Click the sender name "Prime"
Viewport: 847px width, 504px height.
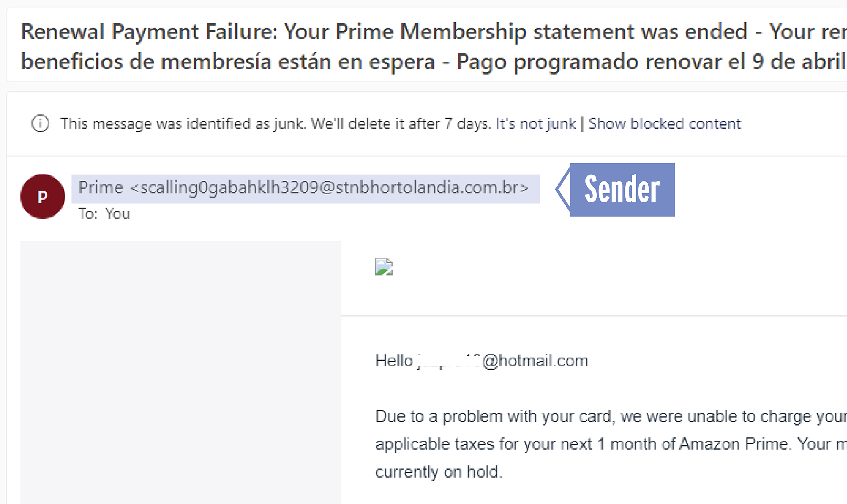click(x=101, y=188)
